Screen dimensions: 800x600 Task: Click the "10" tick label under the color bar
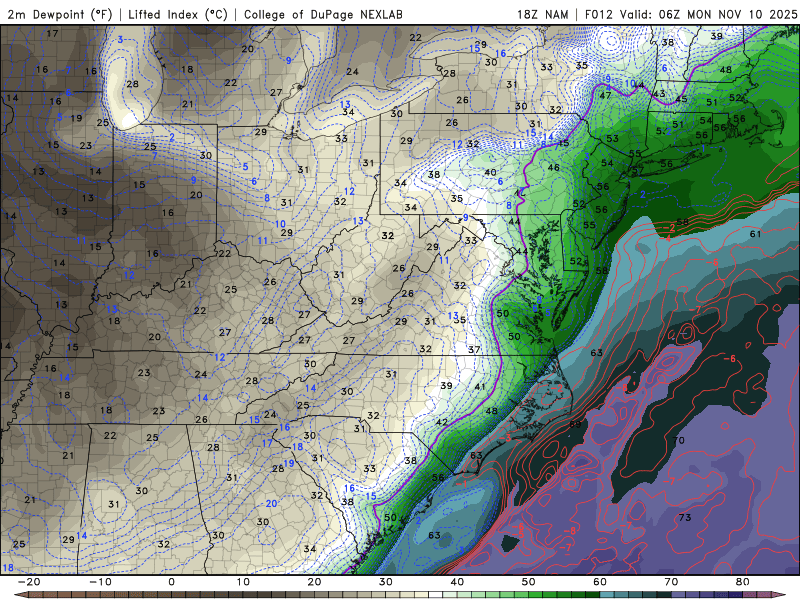(x=243, y=582)
